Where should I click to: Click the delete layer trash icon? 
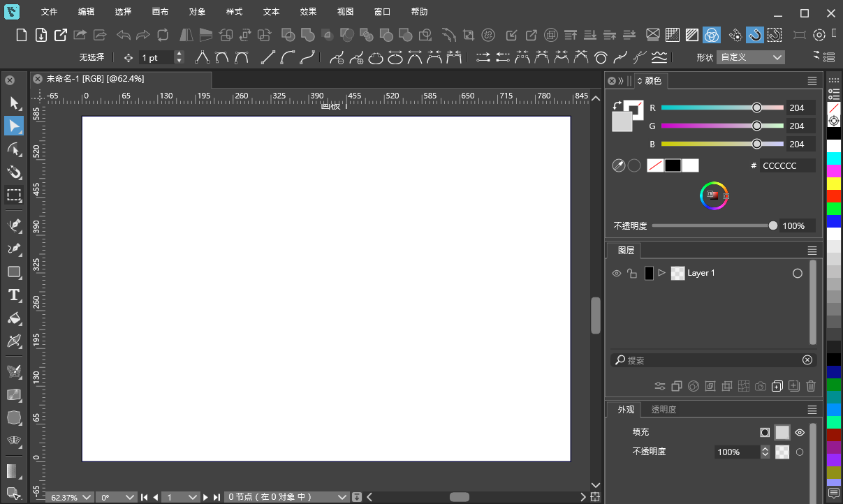click(810, 385)
